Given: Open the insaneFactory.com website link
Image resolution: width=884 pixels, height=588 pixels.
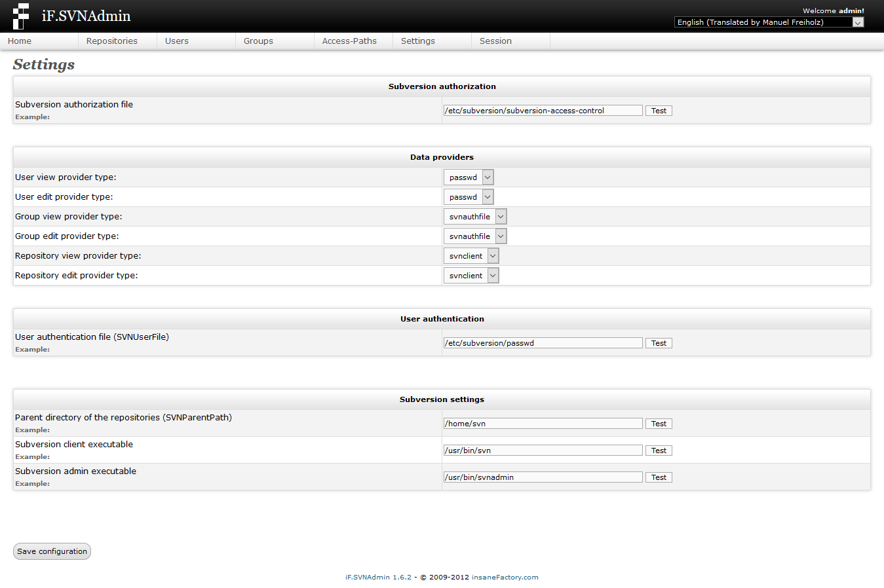Looking at the screenshot, I should point(505,577).
